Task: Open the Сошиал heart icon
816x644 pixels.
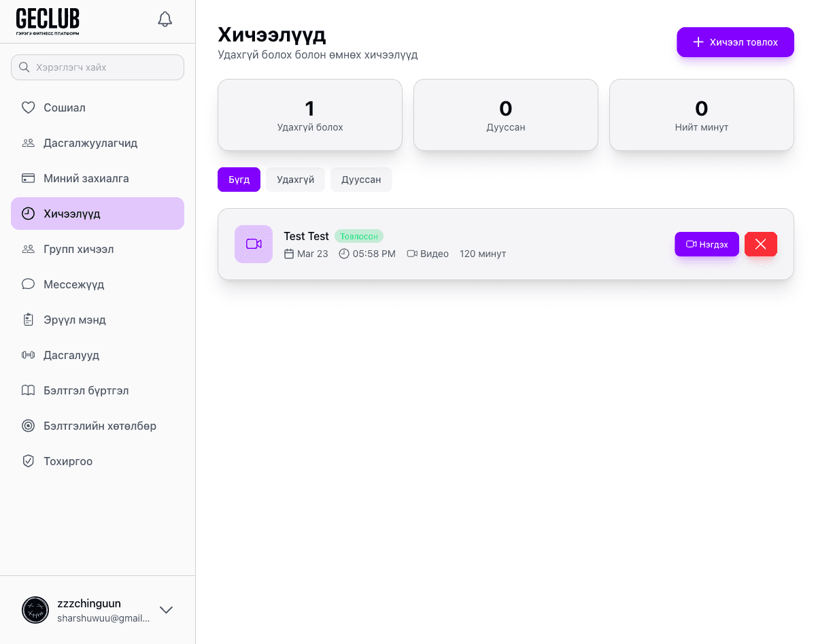Action: click(28, 107)
